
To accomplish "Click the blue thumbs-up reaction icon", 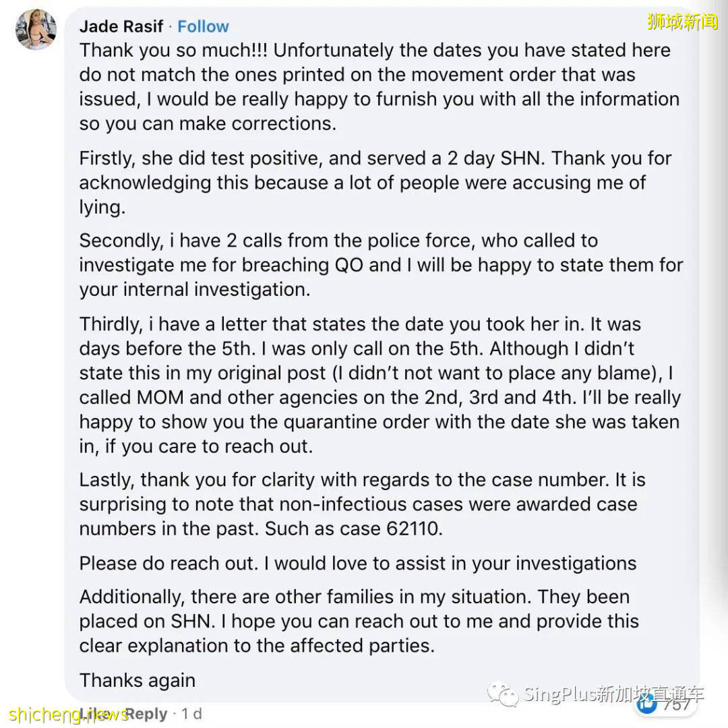I will click(648, 704).
